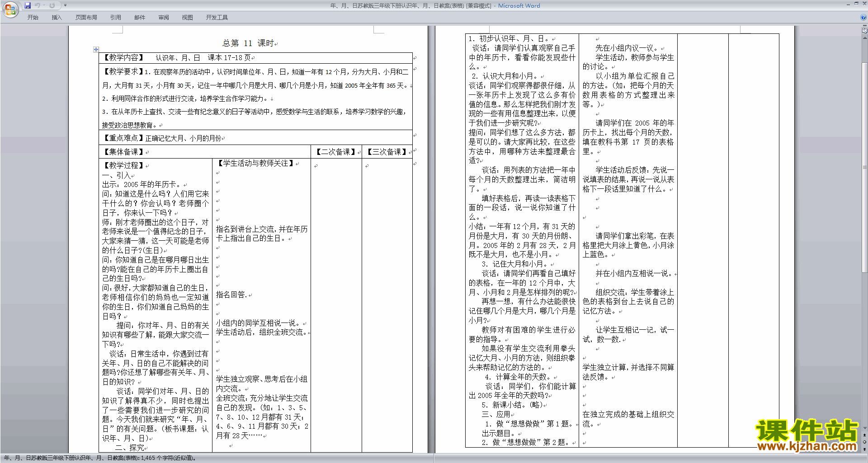This screenshot has width=868, height=463.
Task: Click the table move handle icon
Action: (96, 49)
